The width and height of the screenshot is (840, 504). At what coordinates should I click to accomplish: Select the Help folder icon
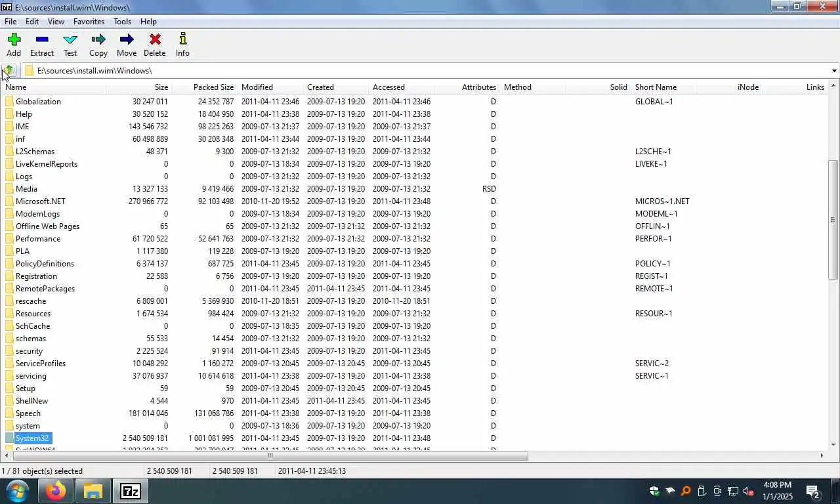click(9, 114)
